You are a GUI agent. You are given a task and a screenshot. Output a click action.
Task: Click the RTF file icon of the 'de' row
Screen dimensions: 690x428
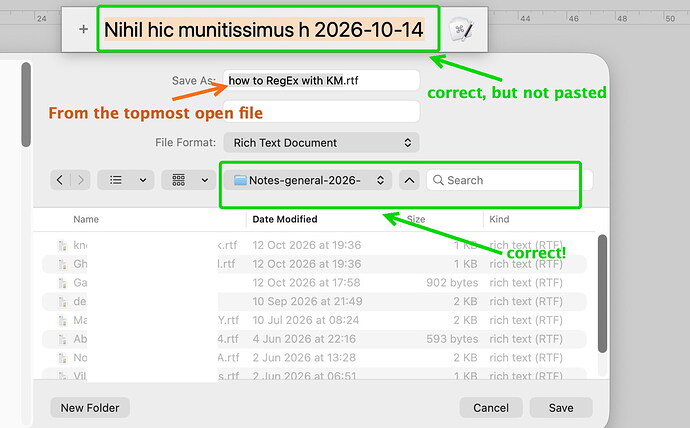click(62, 302)
